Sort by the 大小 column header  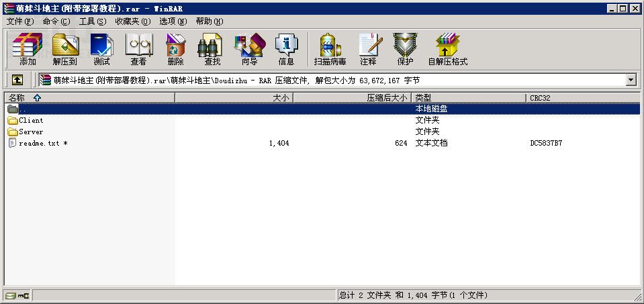234,97
